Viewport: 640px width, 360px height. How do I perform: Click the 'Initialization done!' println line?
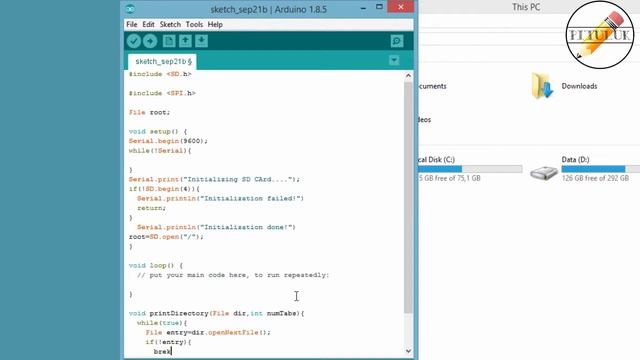[x=216, y=227]
